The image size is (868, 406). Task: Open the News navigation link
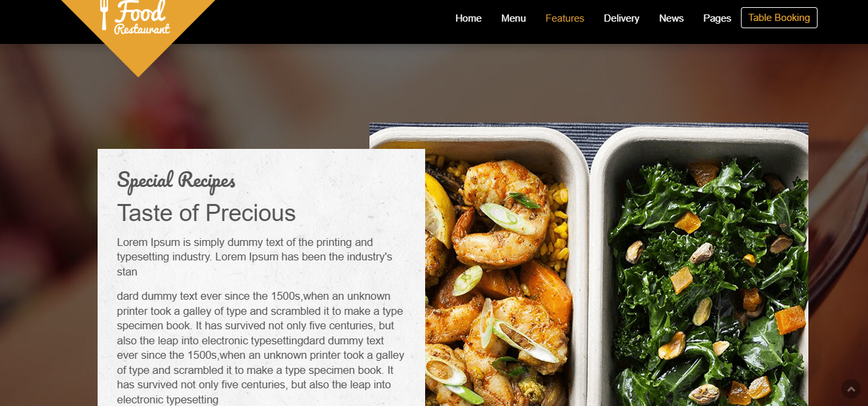(671, 18)
